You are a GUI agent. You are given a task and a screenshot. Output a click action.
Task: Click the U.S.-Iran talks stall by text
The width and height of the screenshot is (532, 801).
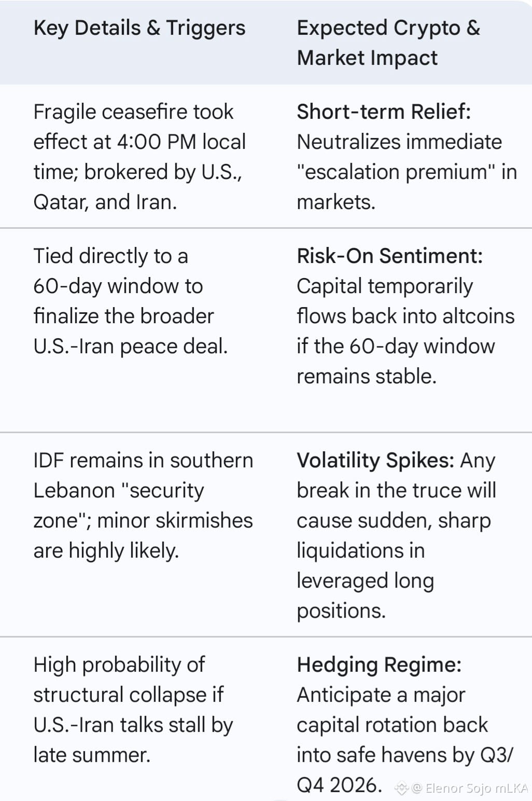point(133,725)
